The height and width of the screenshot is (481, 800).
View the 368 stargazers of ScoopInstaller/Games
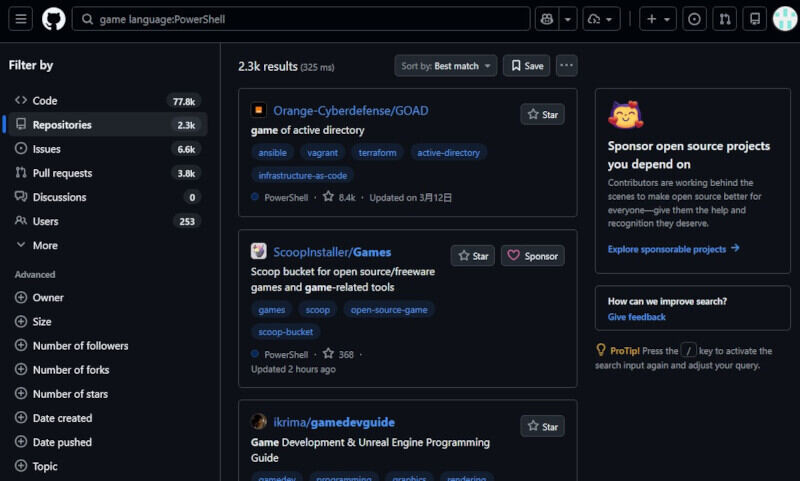click(339, 354)
